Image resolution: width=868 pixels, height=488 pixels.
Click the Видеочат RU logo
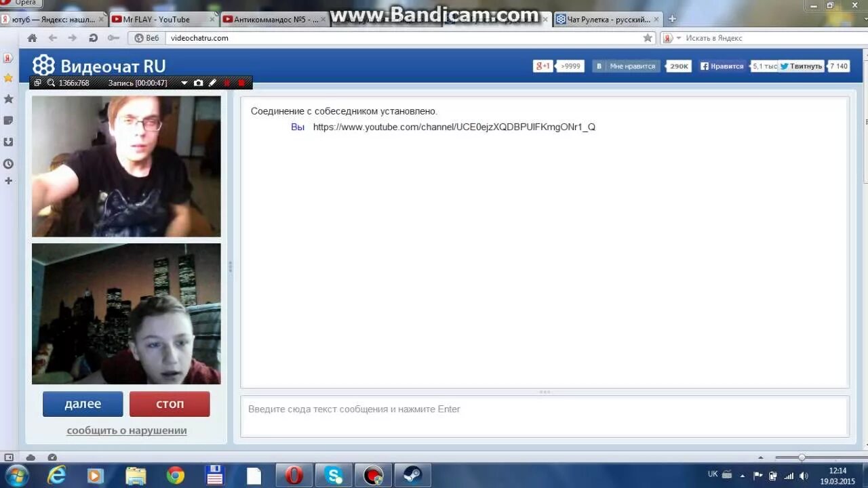(99, 66)
